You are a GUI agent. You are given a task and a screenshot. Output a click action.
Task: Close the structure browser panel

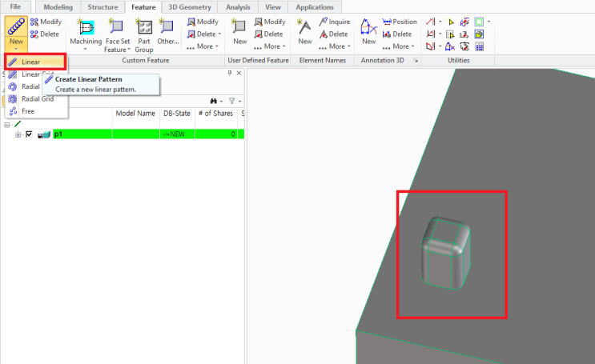[x=239, y=73]
